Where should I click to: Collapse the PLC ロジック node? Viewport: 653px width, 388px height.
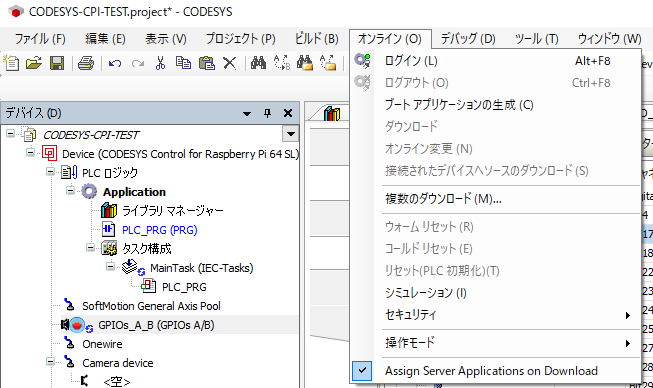pos(50,172)
